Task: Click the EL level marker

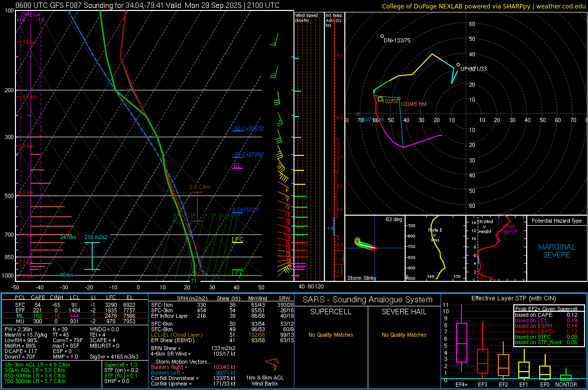Action: click(237, 166)
